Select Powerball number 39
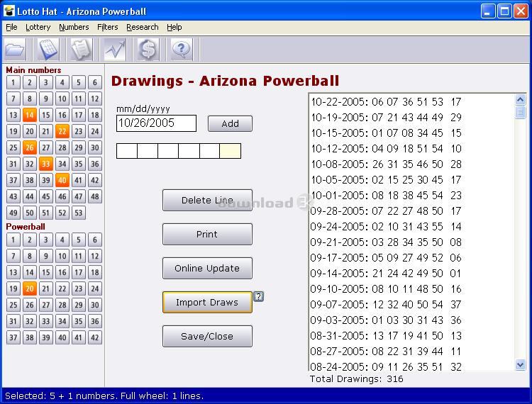 coord(46,337)
